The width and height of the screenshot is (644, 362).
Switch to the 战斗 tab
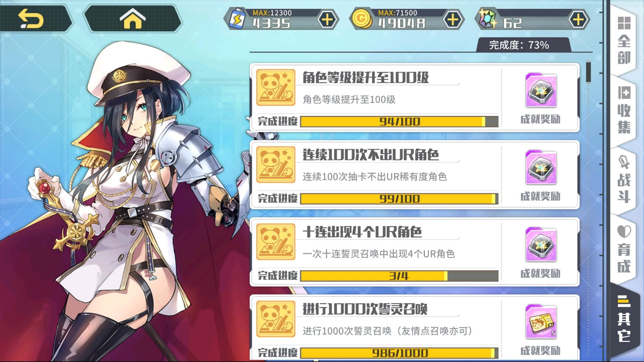click(x=624, y=180)
